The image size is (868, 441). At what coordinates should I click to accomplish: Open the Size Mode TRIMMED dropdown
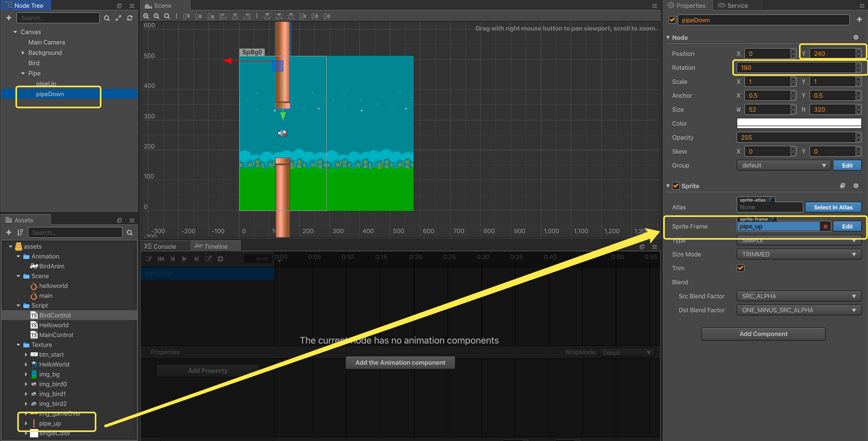[x=799, y=254]
